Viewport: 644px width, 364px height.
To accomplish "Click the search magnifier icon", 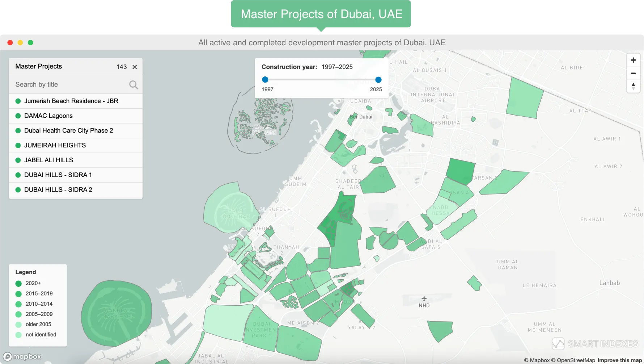I will coord(134,85).
